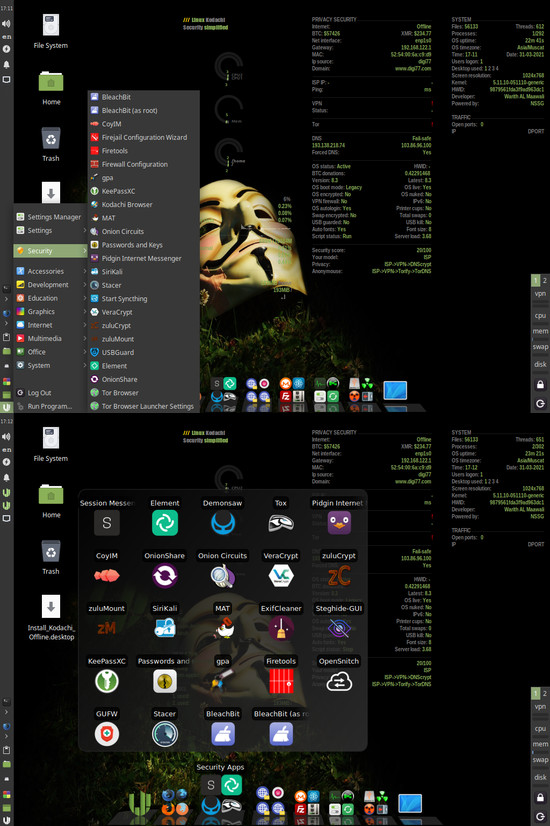Open VeraCrypt icon in Security Apps grid
The image size is (550, 826).
tap(281, 575)
